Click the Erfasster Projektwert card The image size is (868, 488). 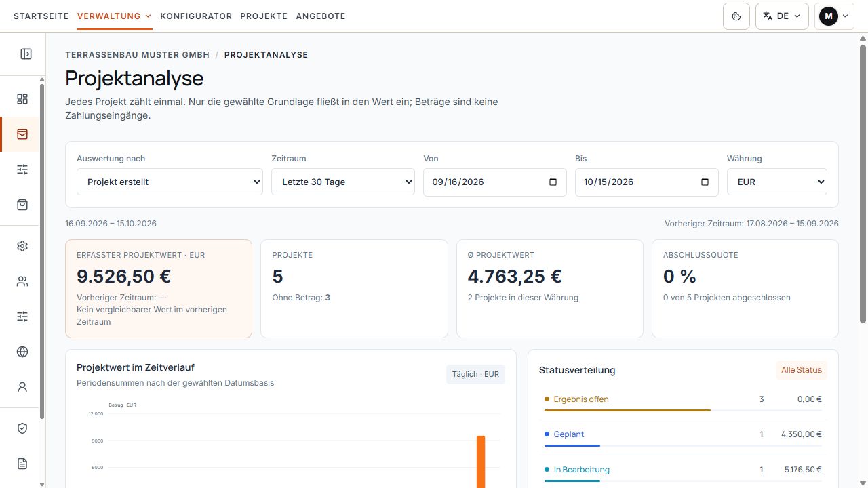click(159, 289)
